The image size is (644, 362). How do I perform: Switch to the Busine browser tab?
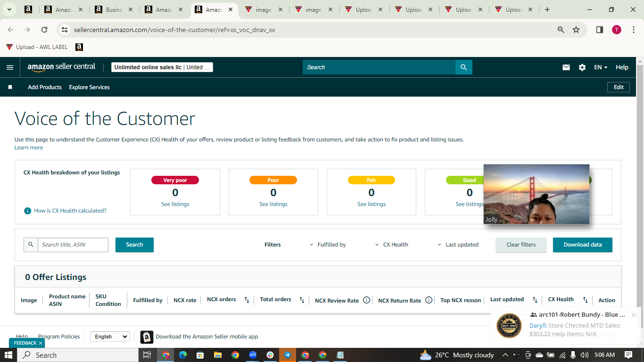(115, 9)
